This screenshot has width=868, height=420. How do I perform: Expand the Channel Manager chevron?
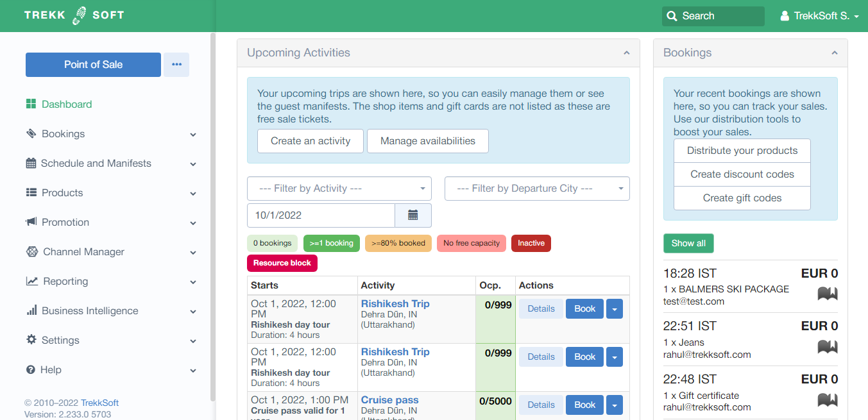tap(193, 253)
